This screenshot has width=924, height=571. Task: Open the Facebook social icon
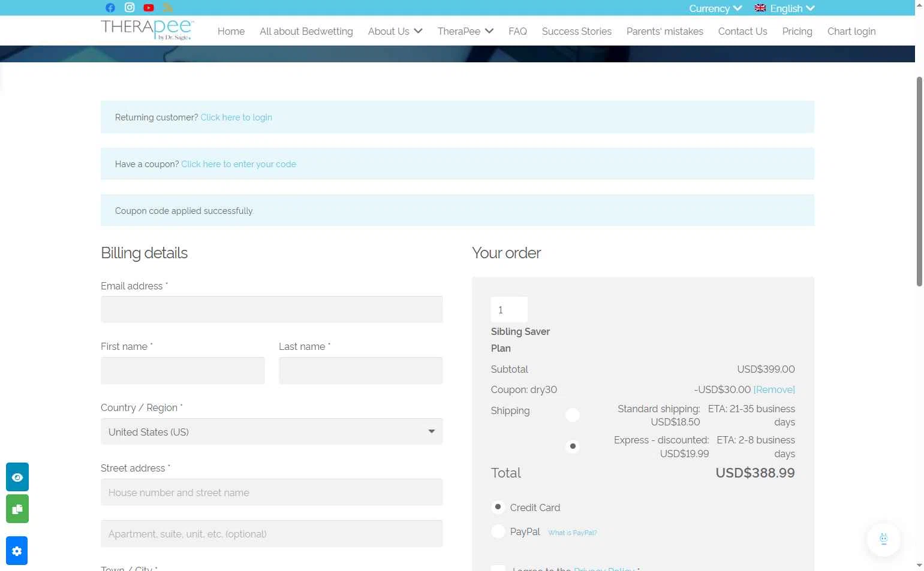click(x=110, y=8)
